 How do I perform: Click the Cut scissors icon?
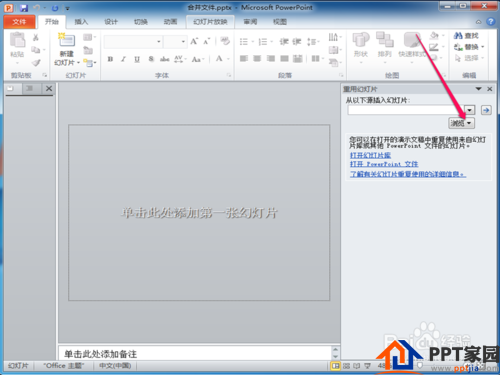36,37
